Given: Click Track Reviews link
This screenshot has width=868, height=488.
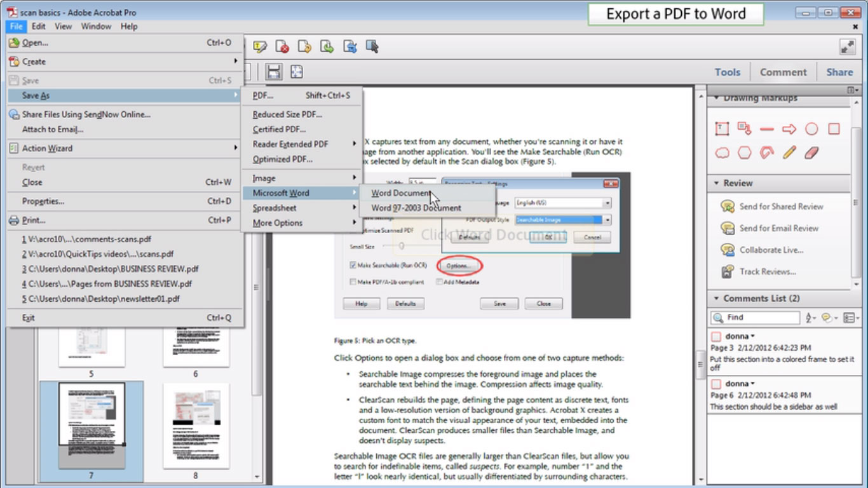Looking at the screenshot, I should 768,271.
